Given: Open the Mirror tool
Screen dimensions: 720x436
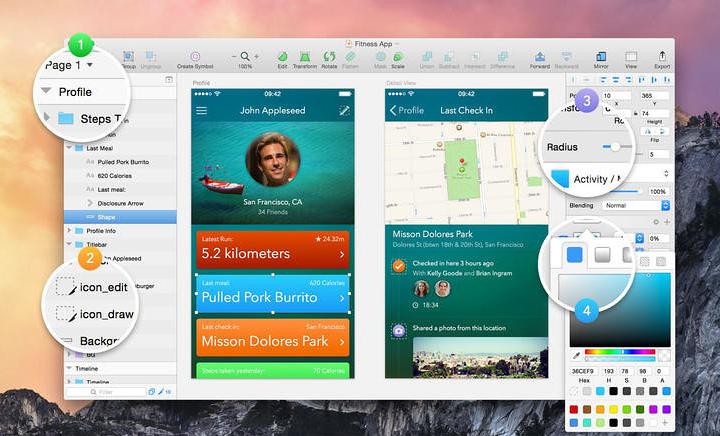Looking at the screenshot, I should coord(601,55).
